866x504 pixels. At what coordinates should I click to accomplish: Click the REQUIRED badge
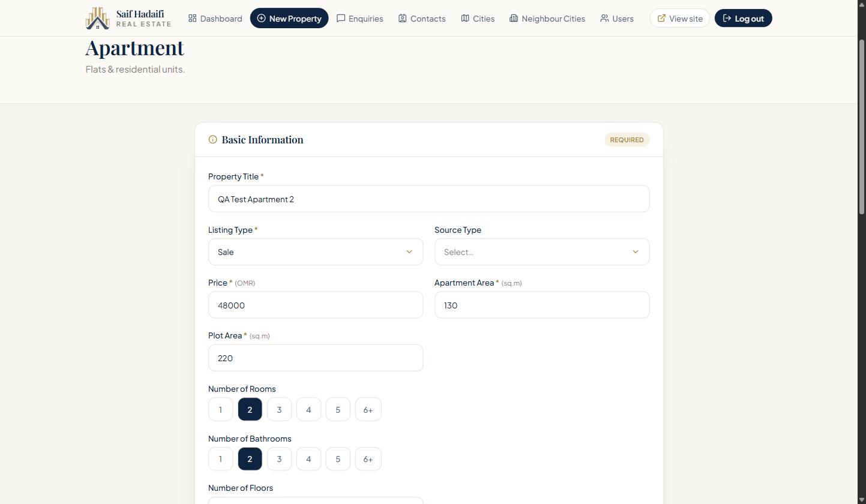627,140
